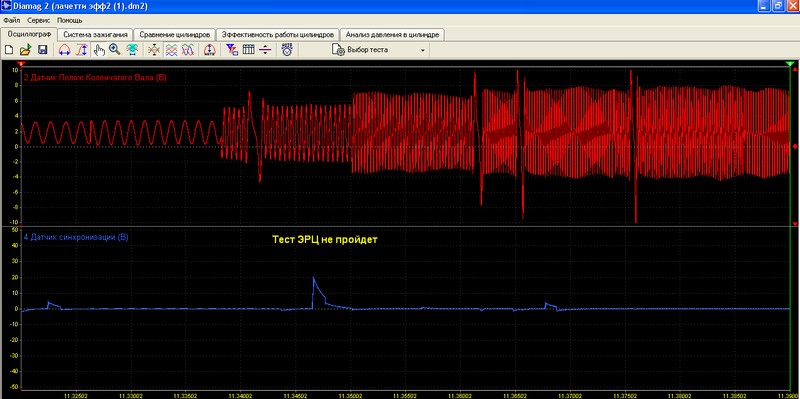Click the red left cursor marker
Screen dimensions: 800x399
(20, 63)
